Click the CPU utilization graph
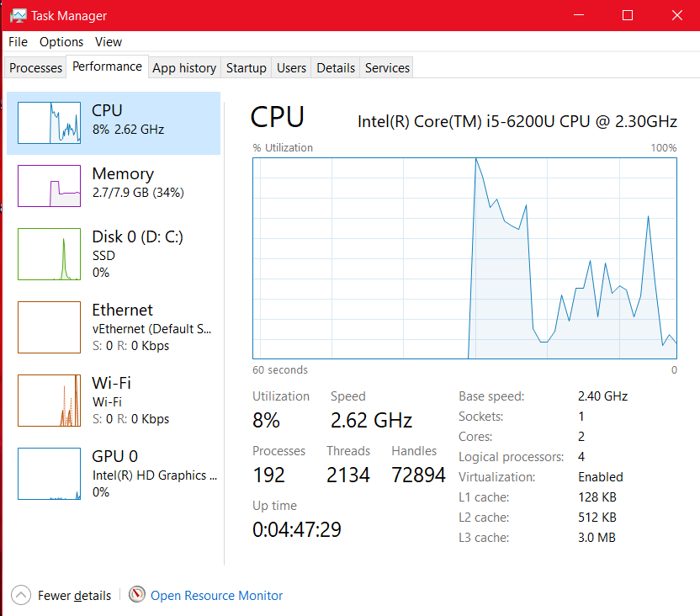Image resolution: width=700 pixels, height=616 pixels. click(x=464, y=258)
